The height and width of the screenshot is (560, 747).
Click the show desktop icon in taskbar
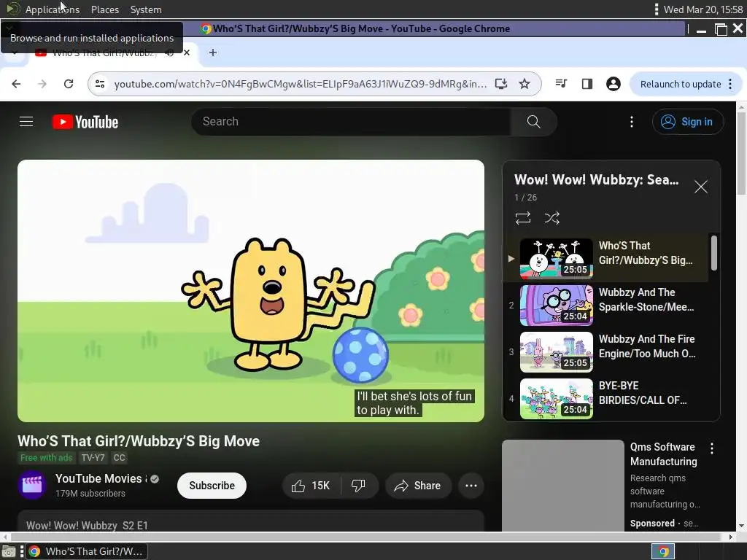coord(9,552)
